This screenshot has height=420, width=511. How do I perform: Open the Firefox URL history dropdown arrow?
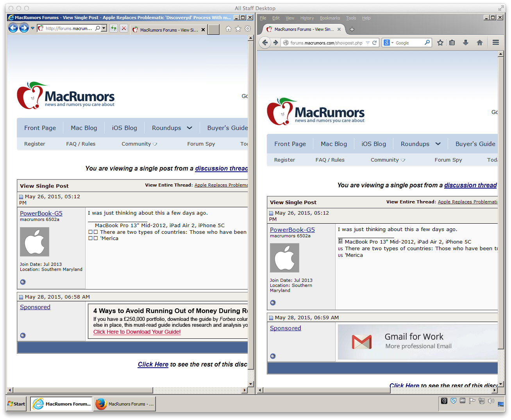[x=368, y=43]
